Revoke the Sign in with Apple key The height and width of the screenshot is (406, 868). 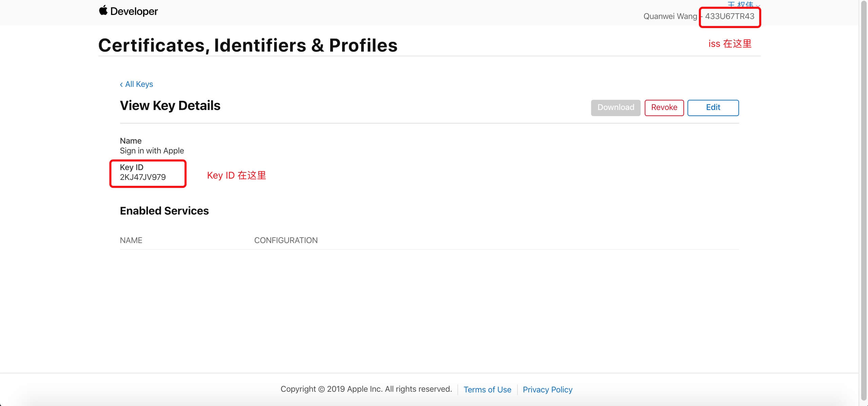click(x=664, y=108)
